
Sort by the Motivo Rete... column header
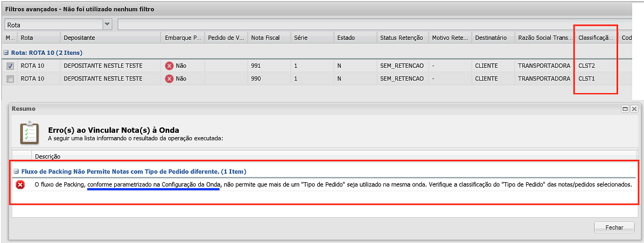450,38
